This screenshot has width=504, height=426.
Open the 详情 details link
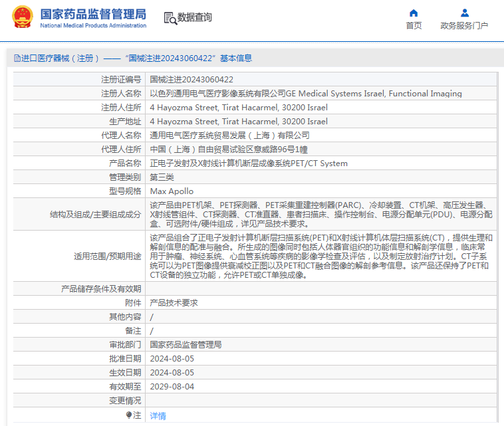pos(158,416)
